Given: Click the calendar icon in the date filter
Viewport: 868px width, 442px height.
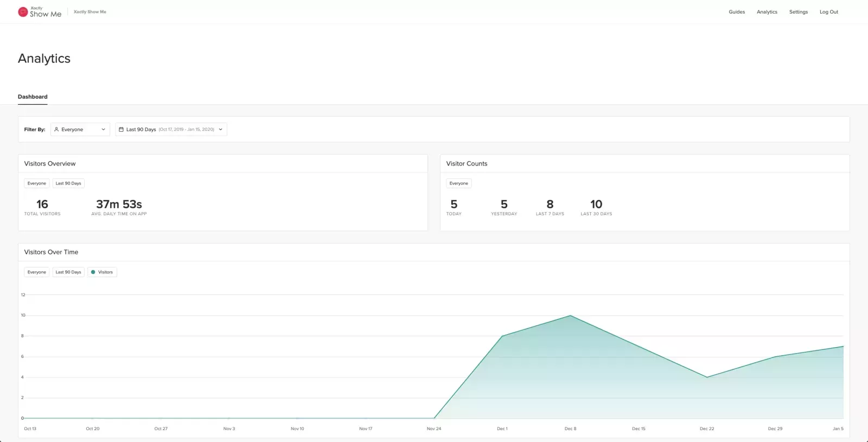Looking at the screenshot, I should tap(122, 130).
